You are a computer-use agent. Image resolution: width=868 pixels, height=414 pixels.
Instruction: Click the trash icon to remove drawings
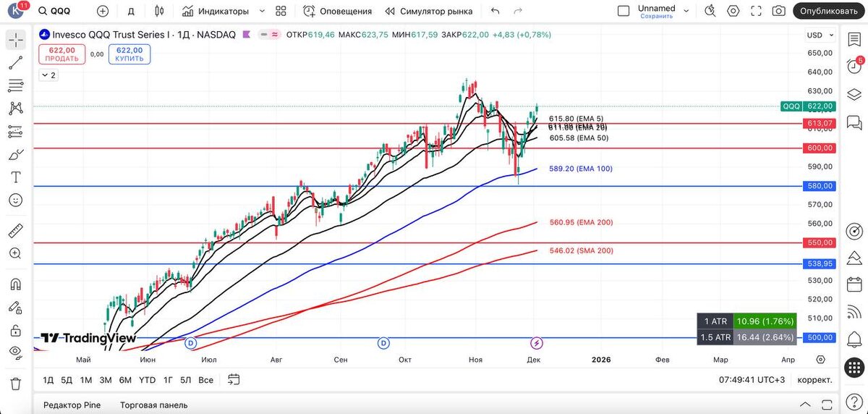pos(15,384)
